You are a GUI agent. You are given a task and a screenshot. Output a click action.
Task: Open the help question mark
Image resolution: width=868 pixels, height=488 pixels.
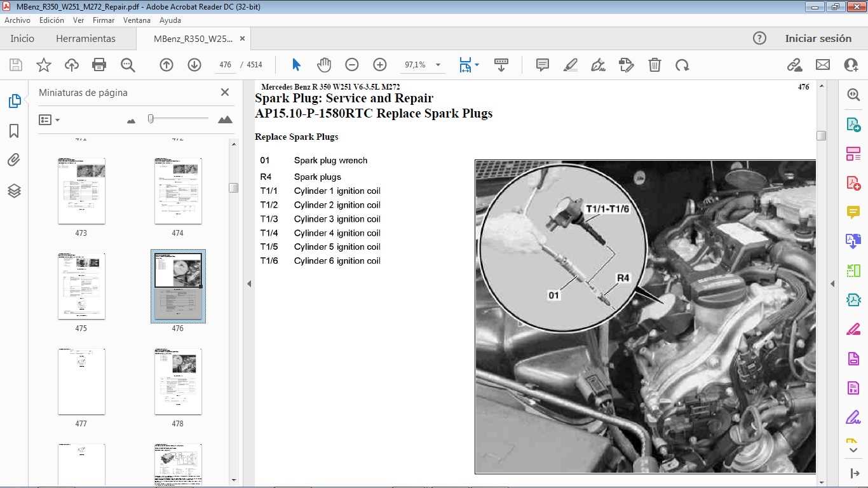click(759, 38)
